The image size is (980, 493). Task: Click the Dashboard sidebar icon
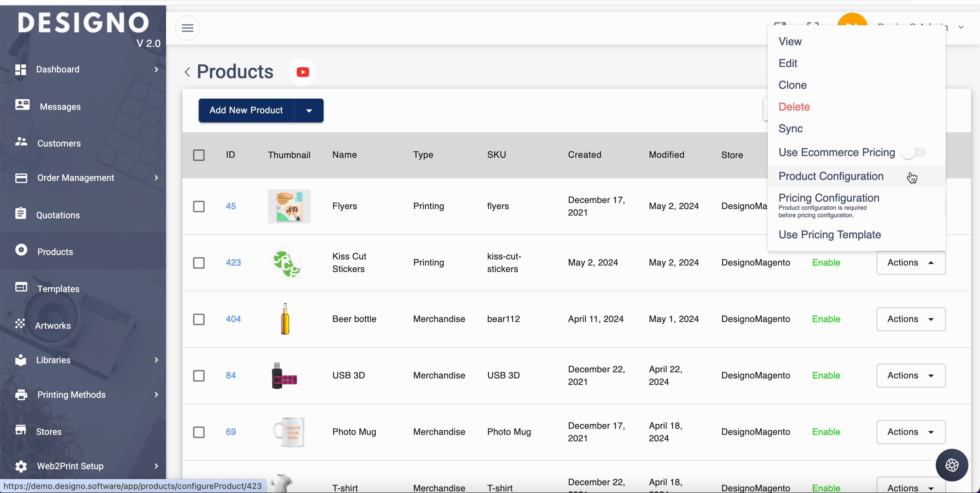(x=20, y=70)
